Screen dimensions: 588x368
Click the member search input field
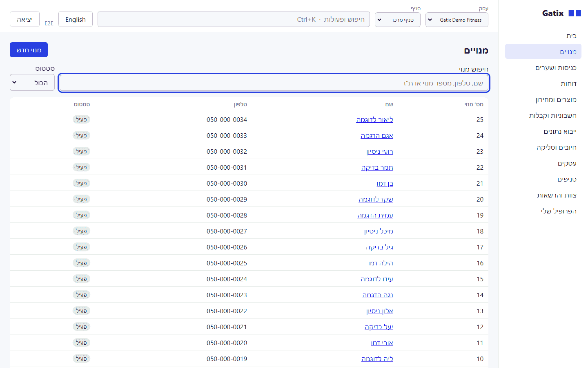tap(274, 83)
